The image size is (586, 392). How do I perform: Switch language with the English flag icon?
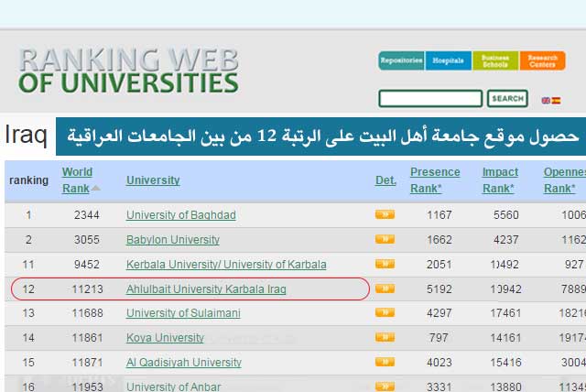[546, 100]
